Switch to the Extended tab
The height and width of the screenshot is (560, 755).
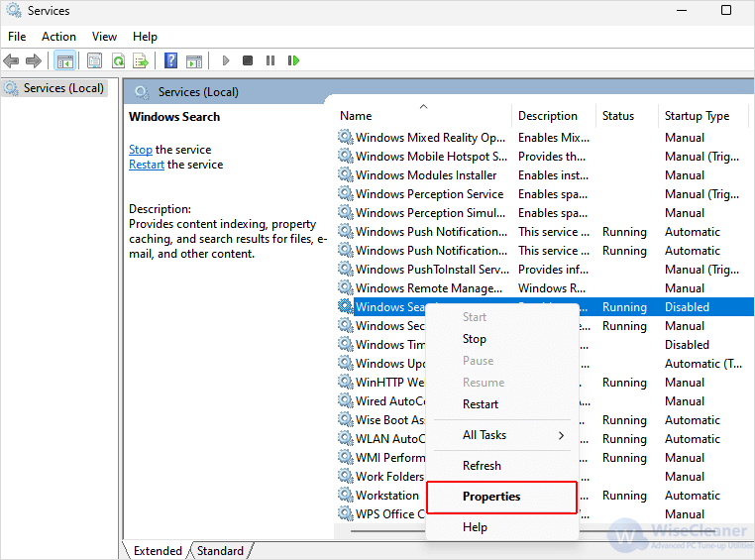pyautogui.click(x=158, y=551)
